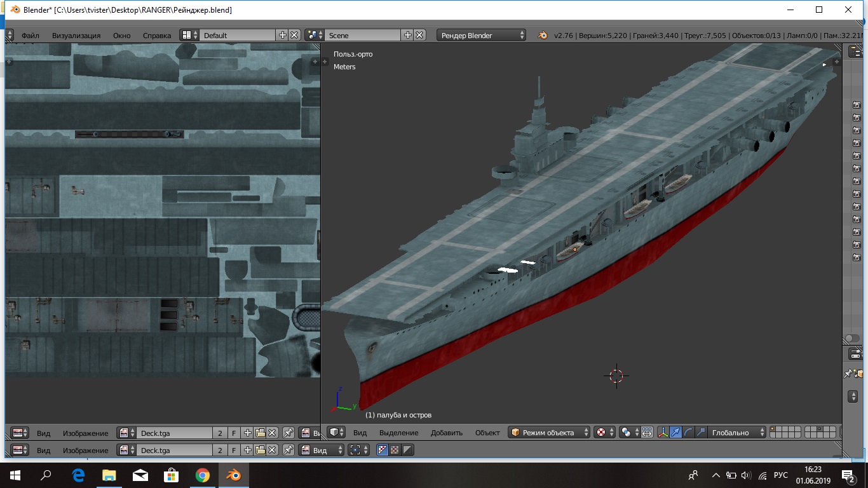Select the translate manipulator arrow icon
Screen dimensions: 868x488
click(x=675, y=433)
